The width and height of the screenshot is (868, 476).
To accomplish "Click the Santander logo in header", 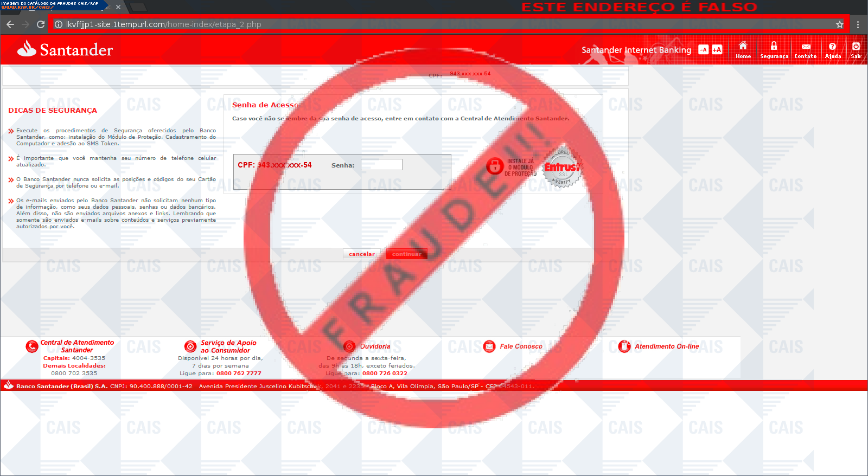I will point(65,49).
